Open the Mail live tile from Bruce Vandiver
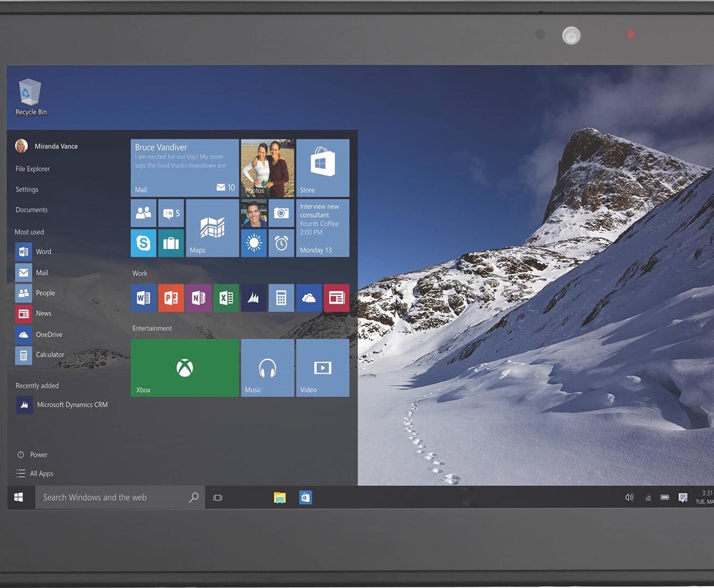The image size is (714, 588). coord(184,168)
